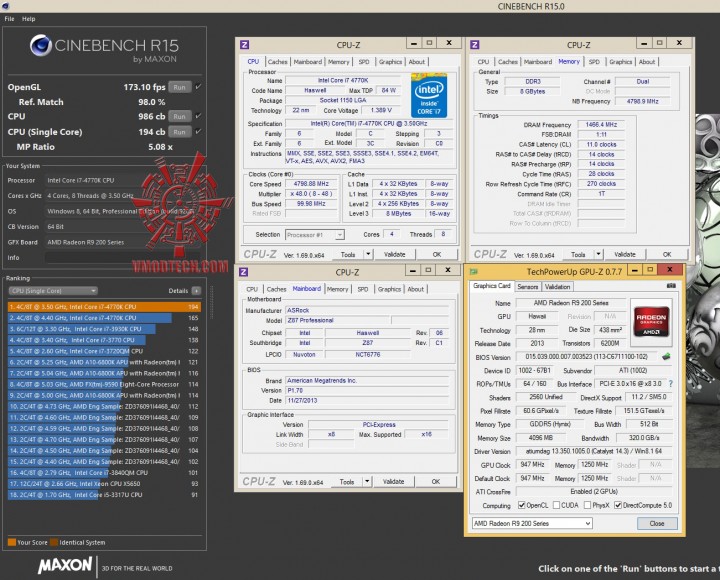Click the Radeon Graphics logo in GPU-Z
720x580 pixels.
(651, 322)
